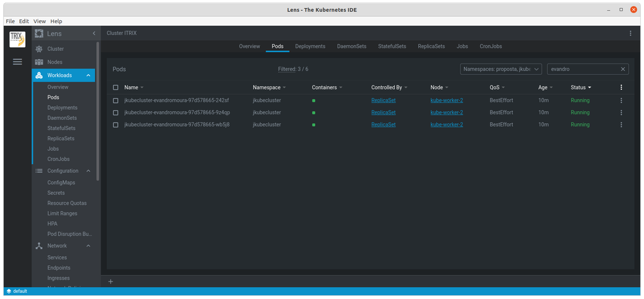
Task: Open the hamburger menu below cluster logo
Action: 17,62
